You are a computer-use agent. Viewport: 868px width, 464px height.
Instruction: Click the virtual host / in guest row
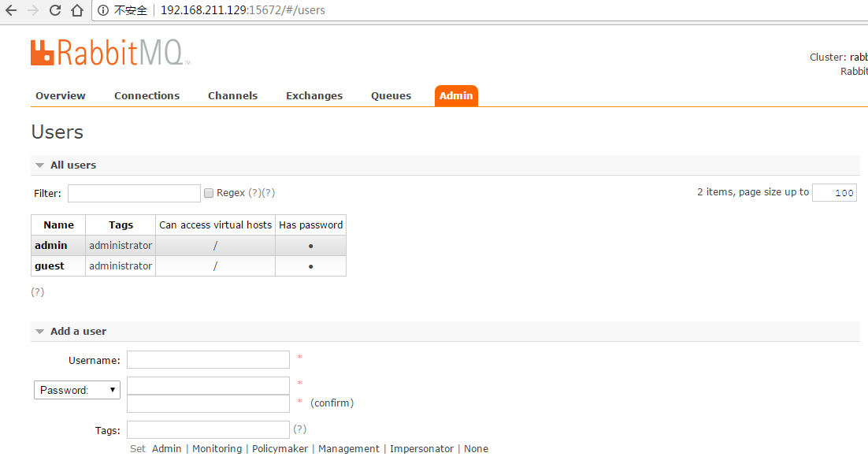215,266
